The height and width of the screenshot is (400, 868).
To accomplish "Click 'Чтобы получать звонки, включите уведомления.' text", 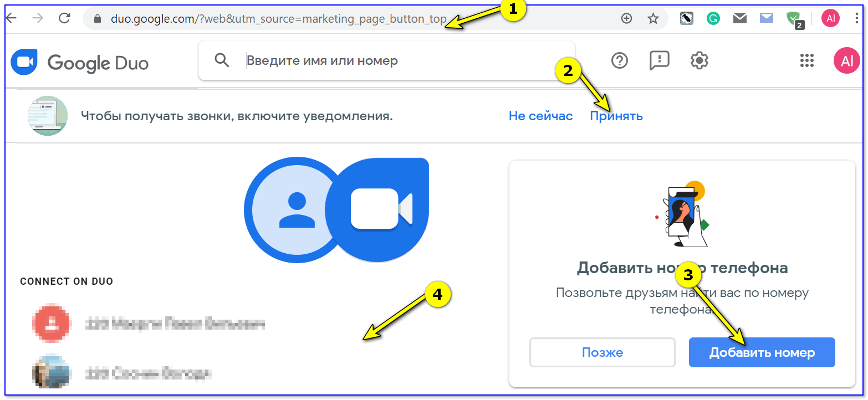I will point(237,116).
